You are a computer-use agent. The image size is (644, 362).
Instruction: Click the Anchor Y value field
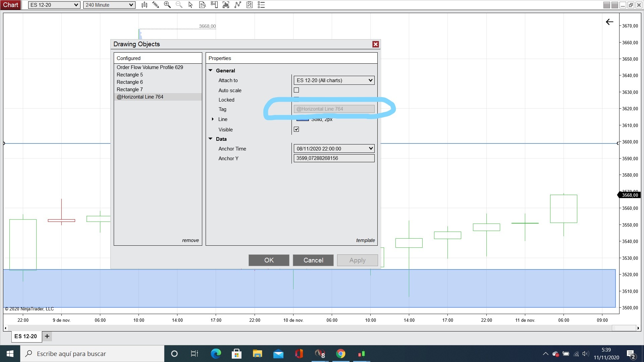coord(334,158)
